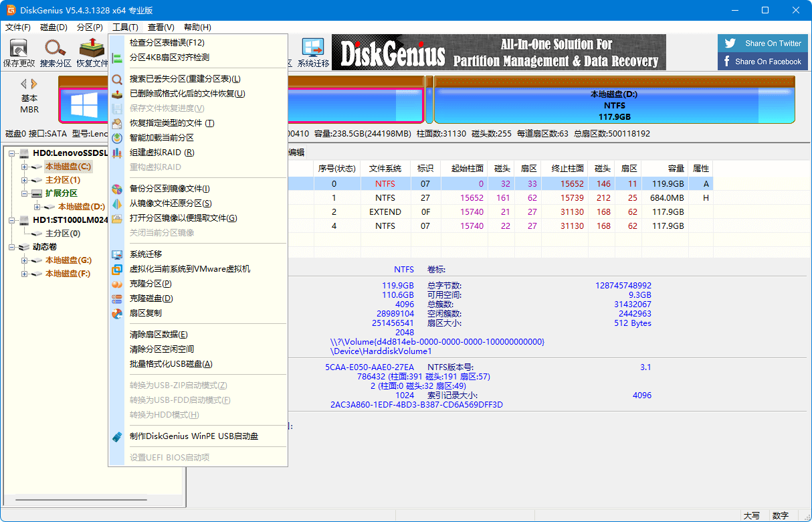Click the next disk right arrow

[x=34, y=84]
